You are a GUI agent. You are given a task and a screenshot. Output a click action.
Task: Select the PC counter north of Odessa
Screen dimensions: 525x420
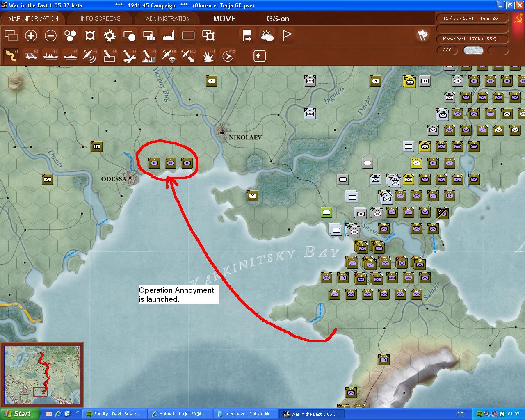pyautogui.click(x=97, y=146)
